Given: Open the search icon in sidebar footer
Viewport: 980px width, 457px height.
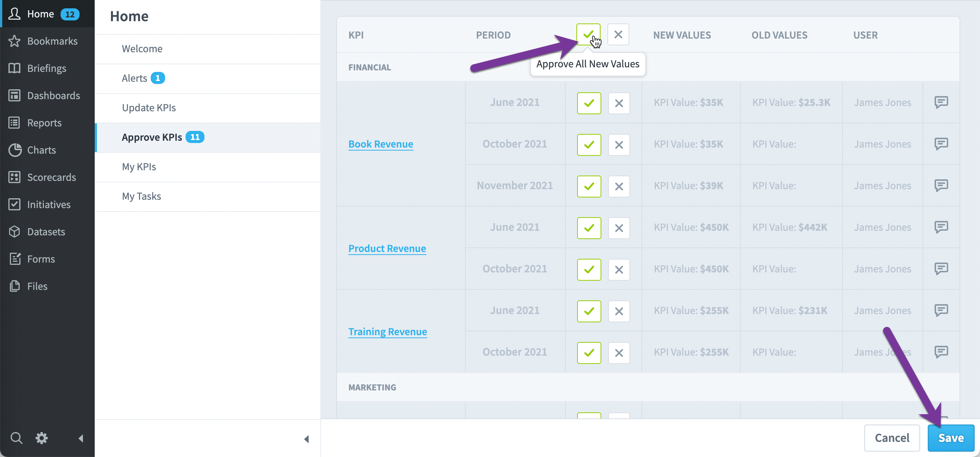Looking at the screenshot, I should [16, 438].
